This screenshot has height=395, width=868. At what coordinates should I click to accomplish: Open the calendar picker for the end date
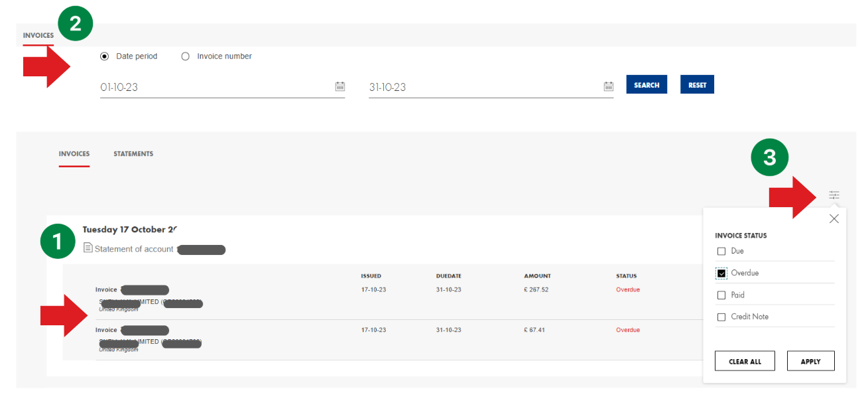coord(608,86)
